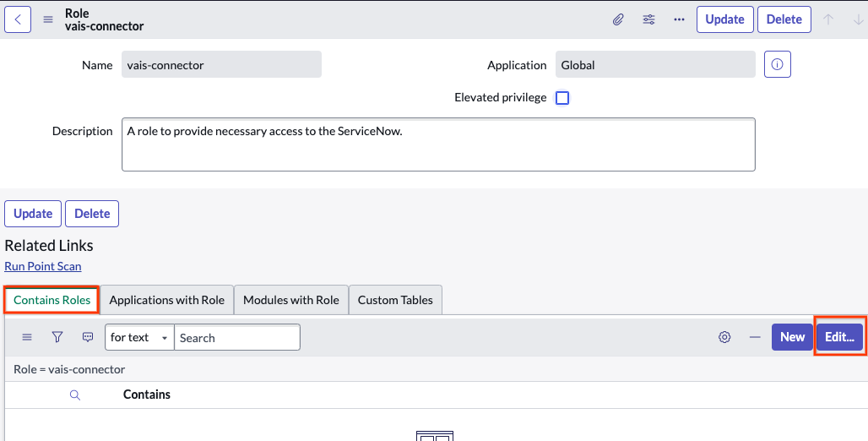Open the form context menu hamburger icon
The width and height of the screenshot is (868, 441).
point(48,19)
